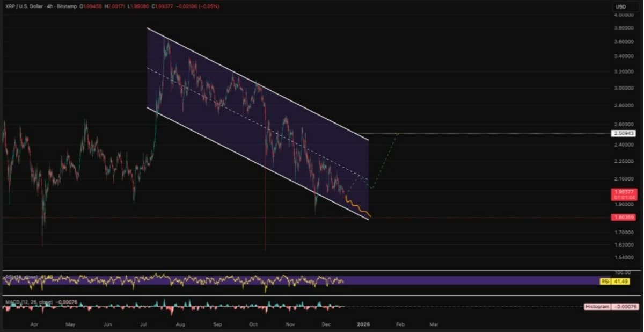Click the Feb label on the time axis
The image size is (644, 332).
coord(400,324)
